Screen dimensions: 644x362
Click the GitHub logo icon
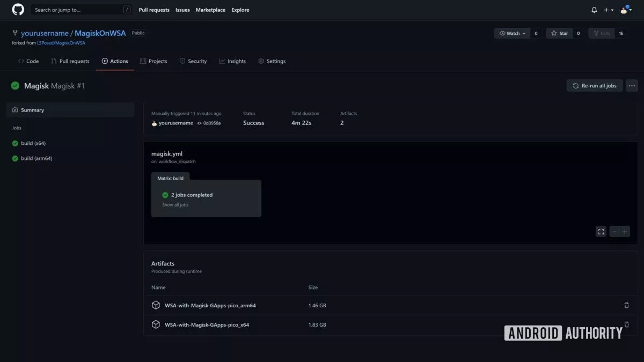(18, 10)
